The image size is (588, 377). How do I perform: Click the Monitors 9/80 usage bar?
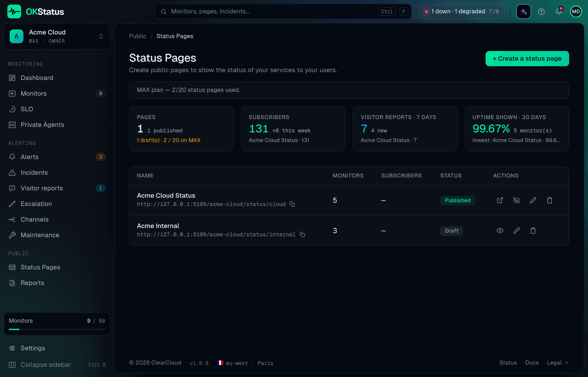click(x=57, y=324)
